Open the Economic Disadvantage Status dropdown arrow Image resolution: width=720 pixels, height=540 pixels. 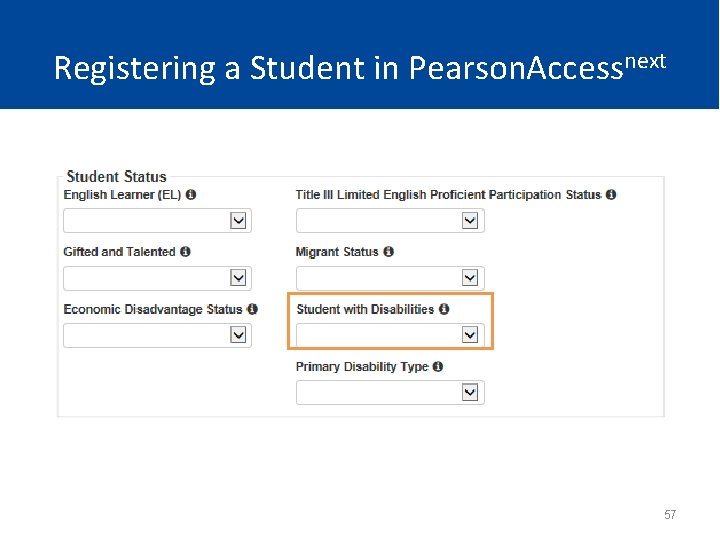click(x=238, y=336)
